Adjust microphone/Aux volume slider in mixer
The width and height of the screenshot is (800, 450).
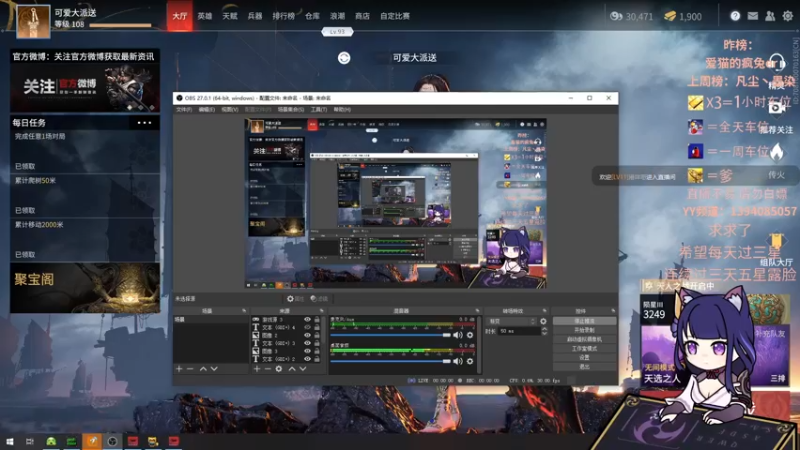[x=391, y=335]
